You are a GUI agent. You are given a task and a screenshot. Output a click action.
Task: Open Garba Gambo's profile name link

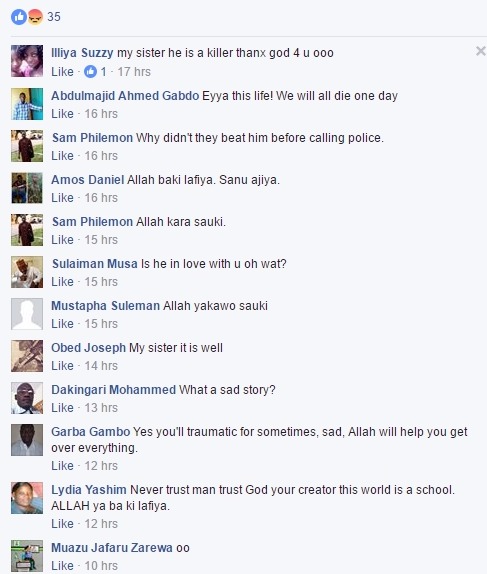[x=90, y=432]
